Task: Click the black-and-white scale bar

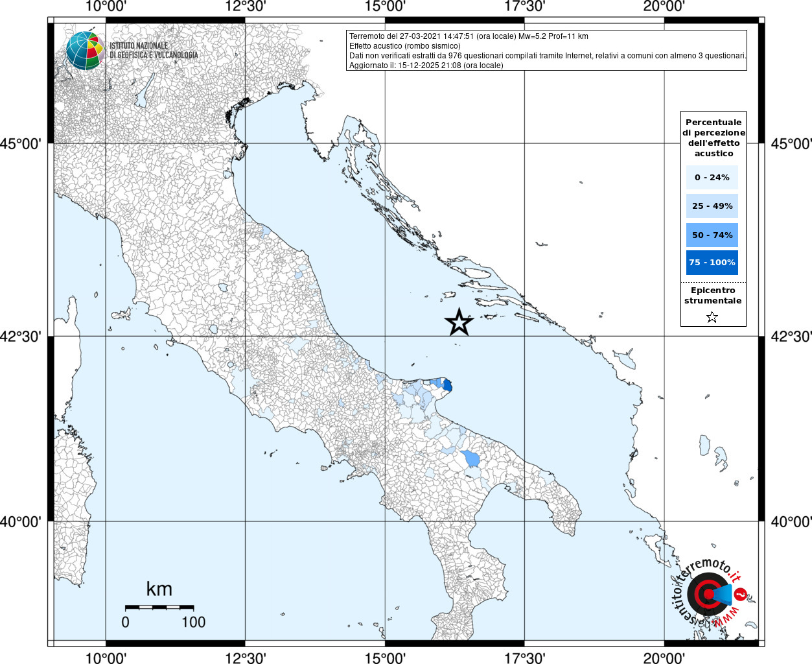Action: tap(159, 608)
